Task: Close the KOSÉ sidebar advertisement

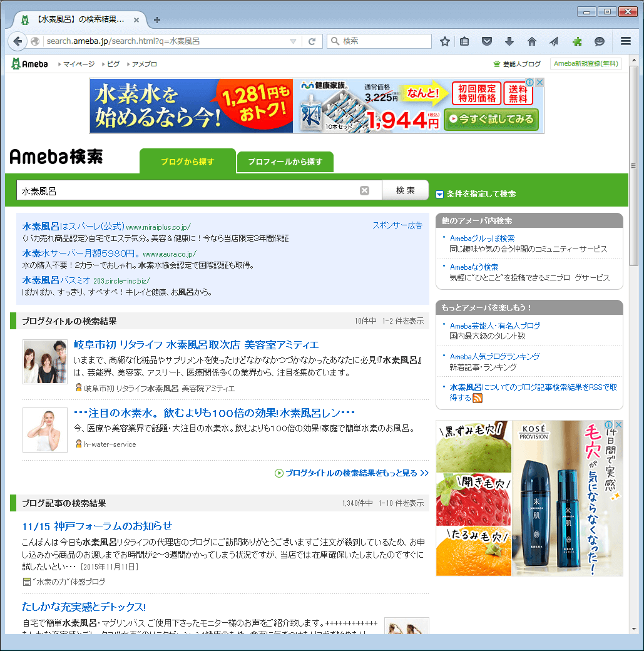Action: point(619,424)
